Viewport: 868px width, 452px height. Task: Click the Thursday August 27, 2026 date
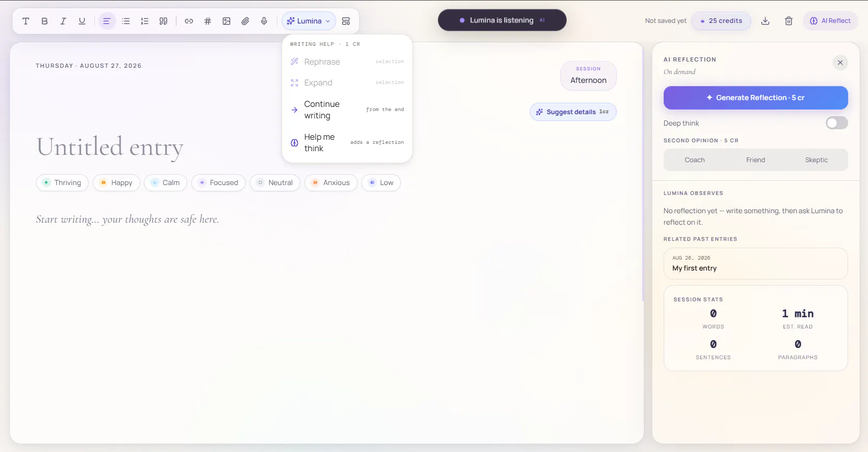[89, 66]
